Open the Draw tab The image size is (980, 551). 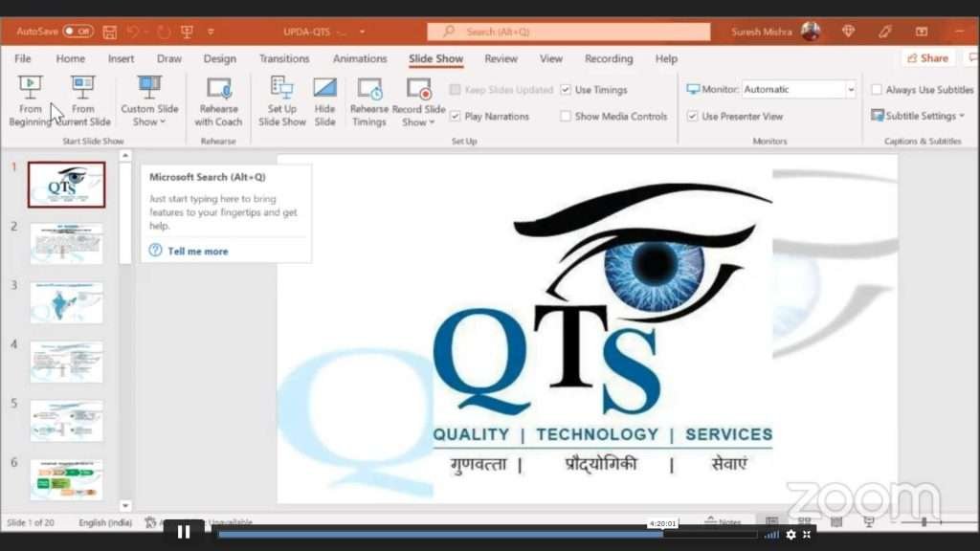click(x=168, y=58)
